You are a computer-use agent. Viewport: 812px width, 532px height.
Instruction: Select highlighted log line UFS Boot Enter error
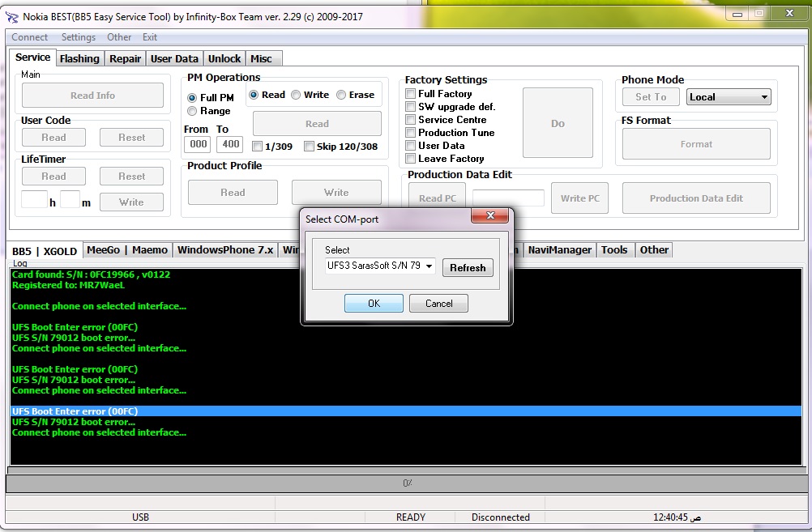click(x=406, y=411)
